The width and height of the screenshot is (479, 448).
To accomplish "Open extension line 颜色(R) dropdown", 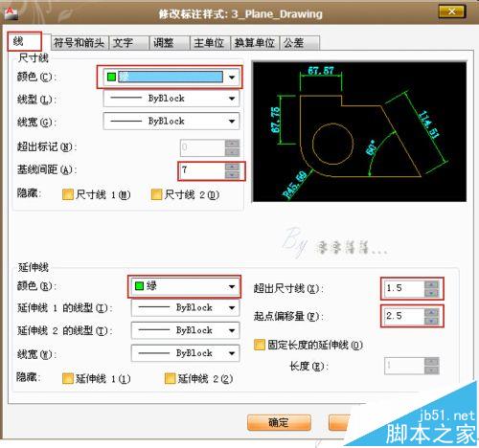I will coord(185,286).
